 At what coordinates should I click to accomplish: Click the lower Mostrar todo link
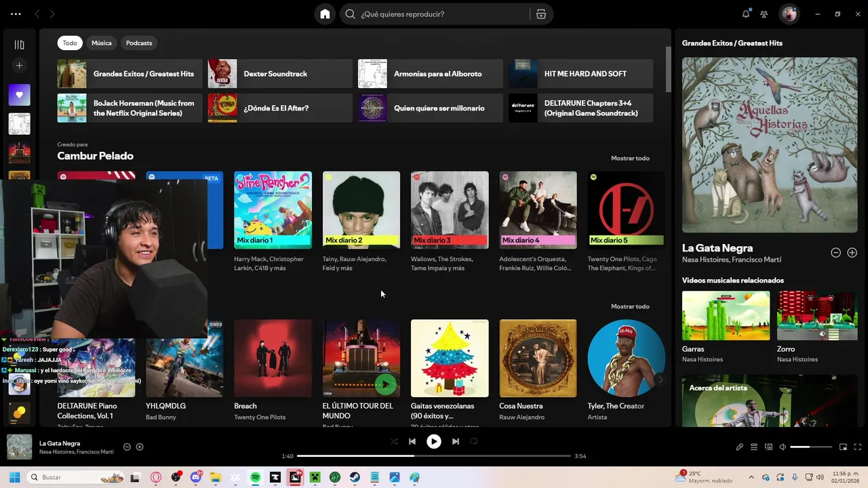coord(630,306)
